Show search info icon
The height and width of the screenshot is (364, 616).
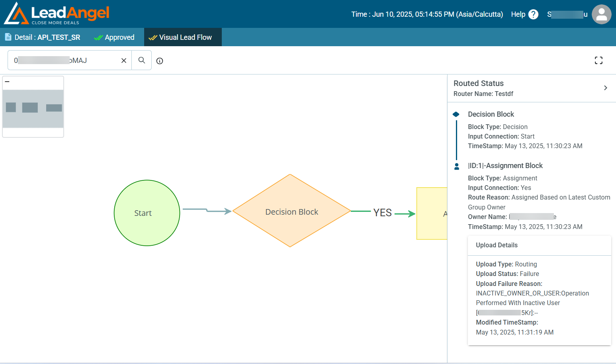point(160,61)
